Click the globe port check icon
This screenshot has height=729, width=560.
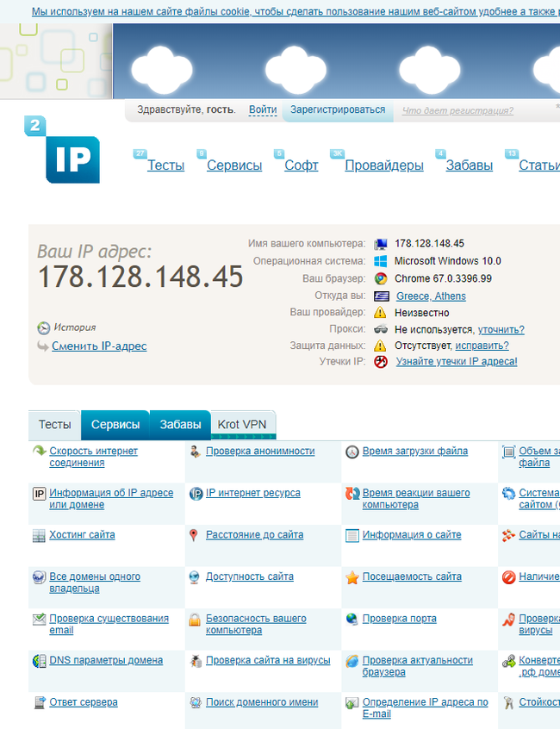point(352,619)
